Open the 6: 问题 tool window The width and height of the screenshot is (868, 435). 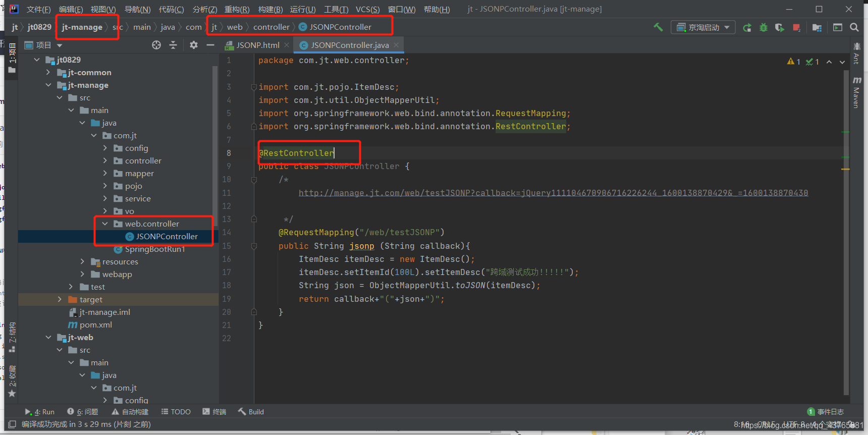pos(83,412)
